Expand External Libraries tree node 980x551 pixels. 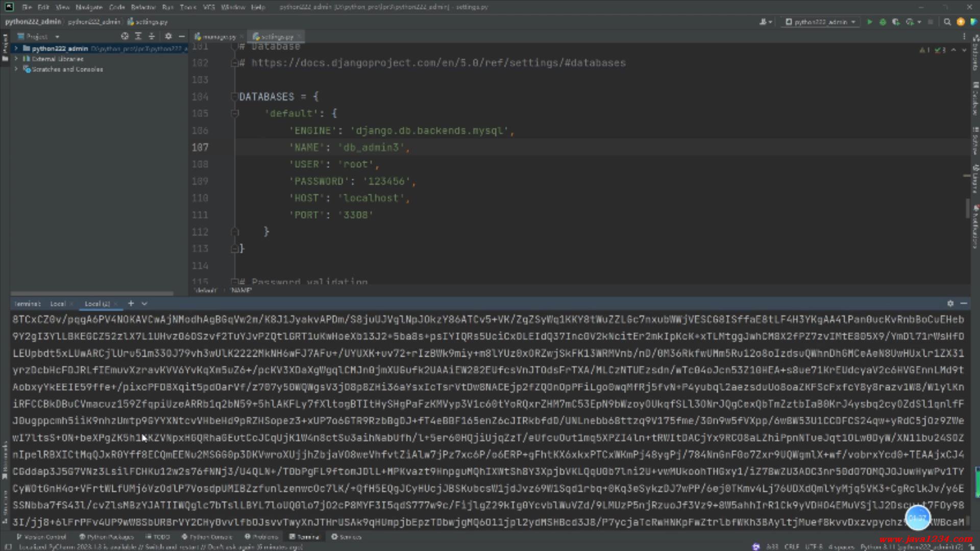click(x=16, y=59)
